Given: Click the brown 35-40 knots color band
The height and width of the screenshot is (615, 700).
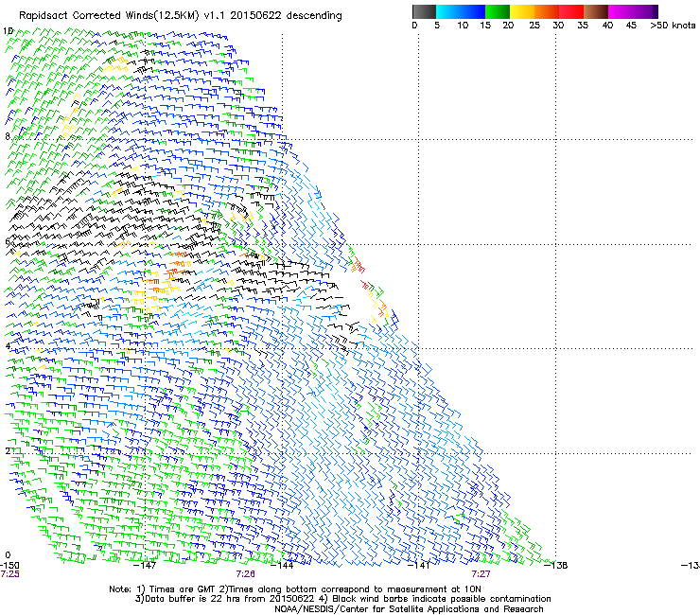Looking at the screenshot, I should (596, 11).
